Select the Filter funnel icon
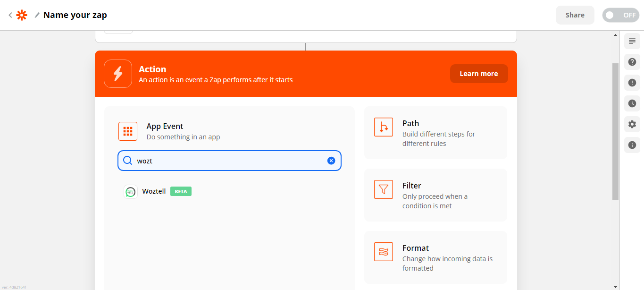Screen dimensions: 644x290 (384, 189)
